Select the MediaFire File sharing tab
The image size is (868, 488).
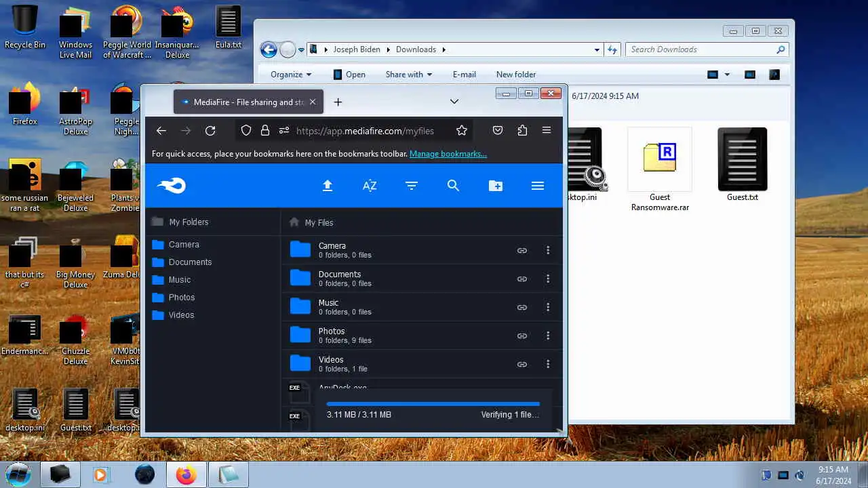(x=248, y=102)
